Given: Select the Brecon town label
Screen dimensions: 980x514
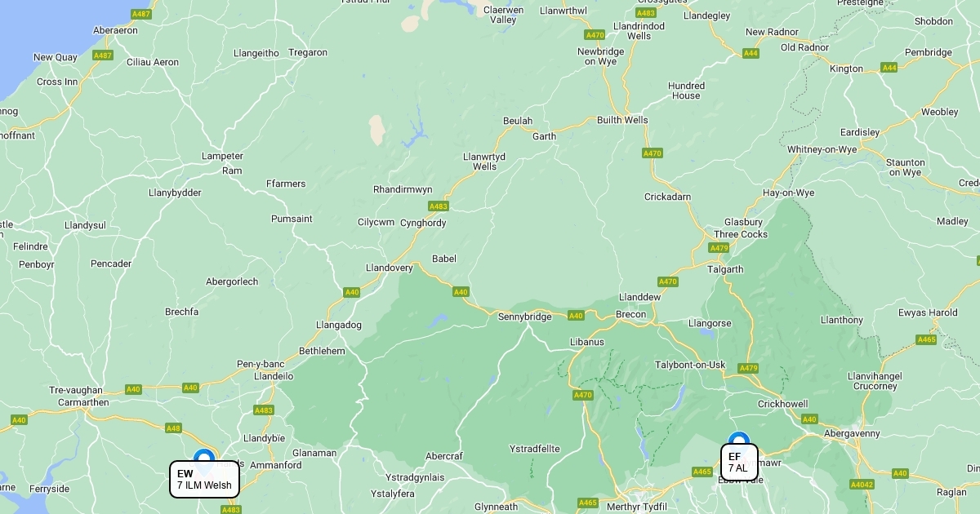Looking at the screenshot, I should coord(630,314).
